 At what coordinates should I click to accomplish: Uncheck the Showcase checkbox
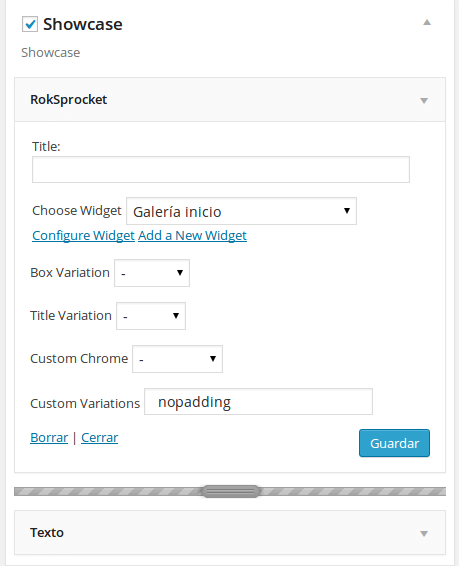tap(30, 24)
